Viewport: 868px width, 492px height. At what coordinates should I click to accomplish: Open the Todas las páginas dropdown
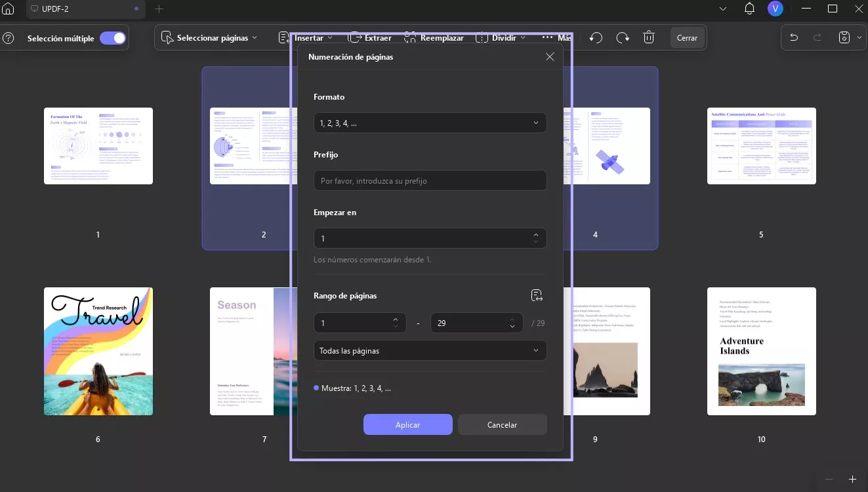click(x=430, y=351)
